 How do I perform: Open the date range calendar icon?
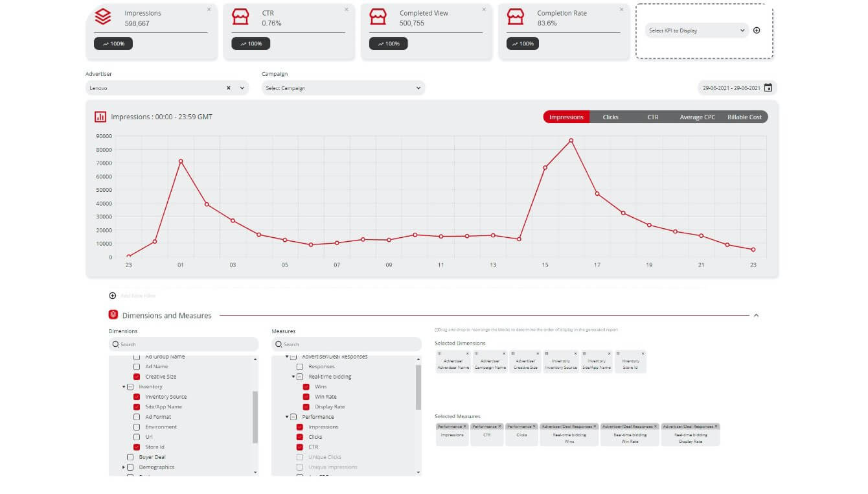(768, 88)
